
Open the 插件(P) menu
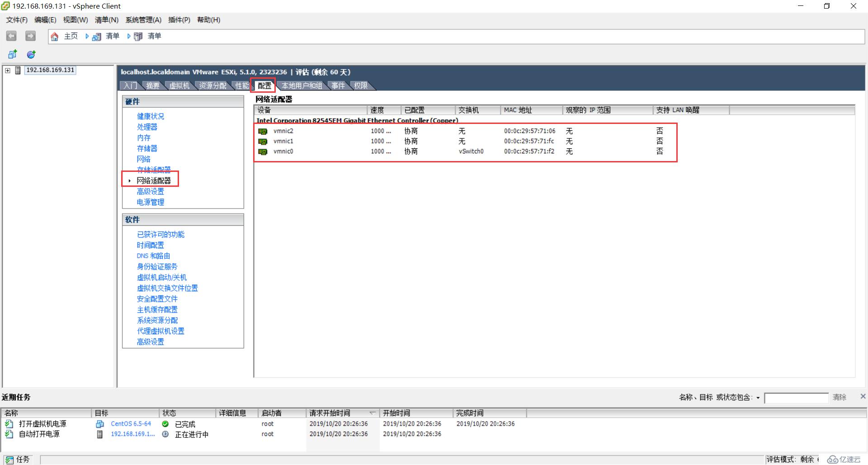coord(179,20)
